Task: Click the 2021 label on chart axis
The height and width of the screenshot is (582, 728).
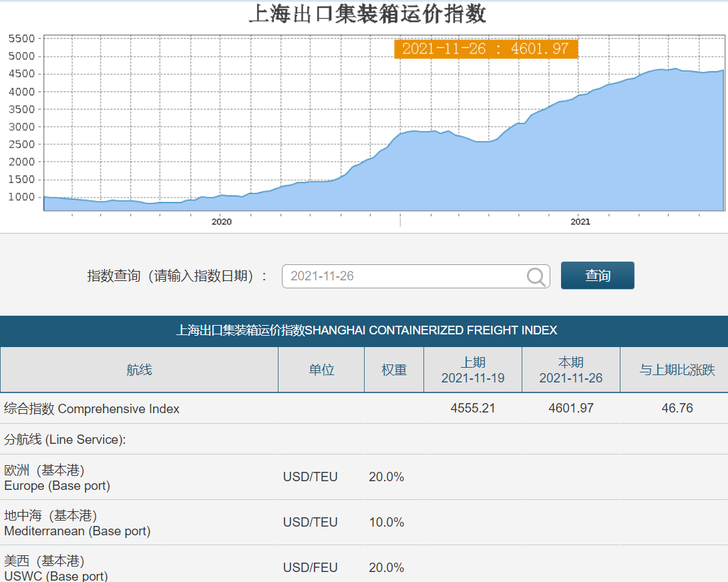Action: coord(580,222)
